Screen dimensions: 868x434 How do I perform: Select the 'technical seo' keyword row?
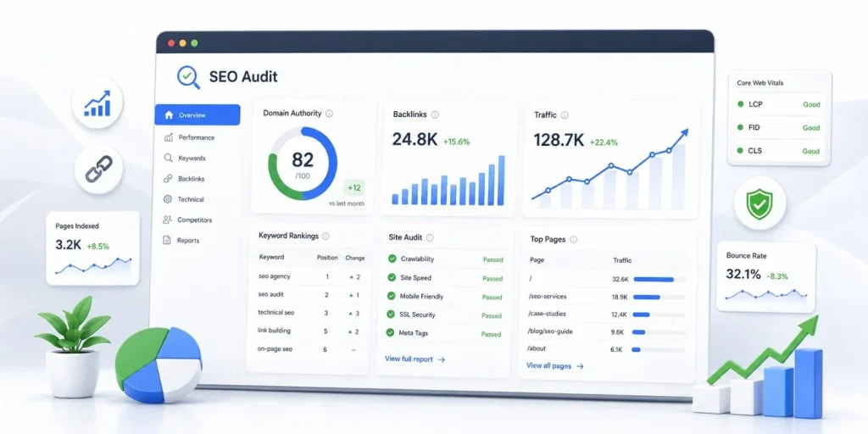(310, 313)
